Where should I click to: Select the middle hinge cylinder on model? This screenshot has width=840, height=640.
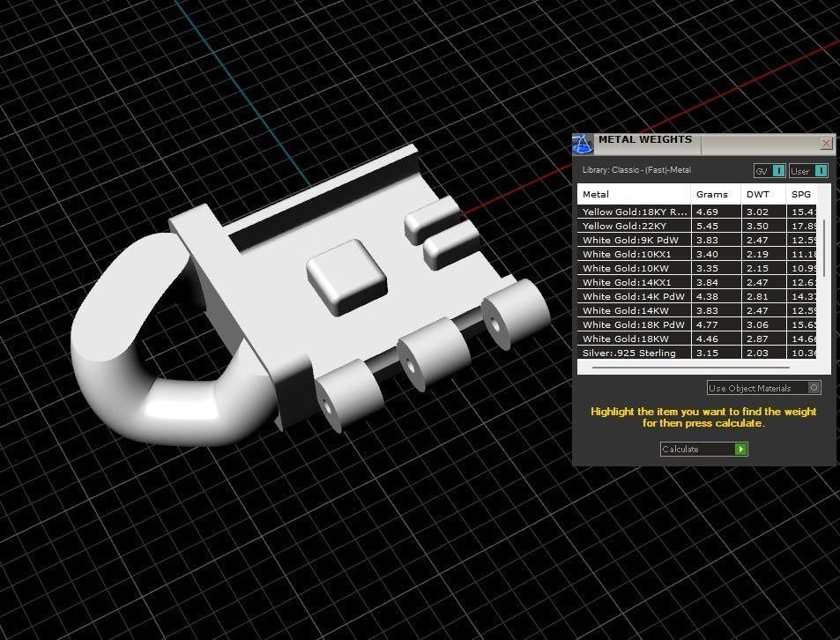coord(433,353)
